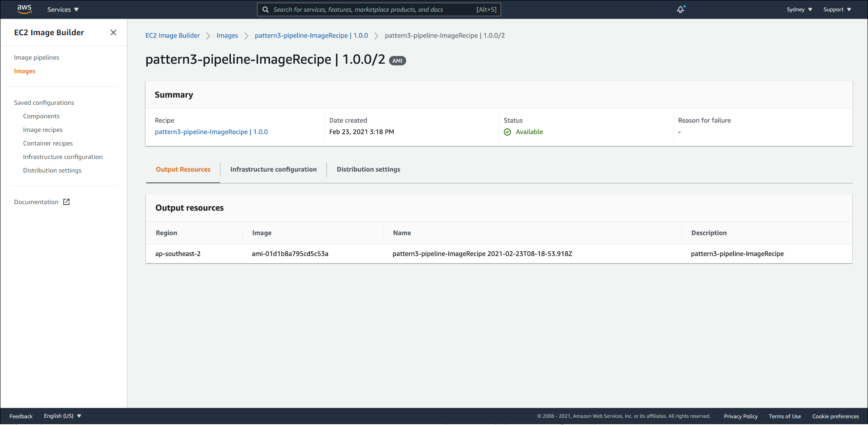Click the Description column header
Image resolution: width=868 pixels, height=425 pixels.
709,233
